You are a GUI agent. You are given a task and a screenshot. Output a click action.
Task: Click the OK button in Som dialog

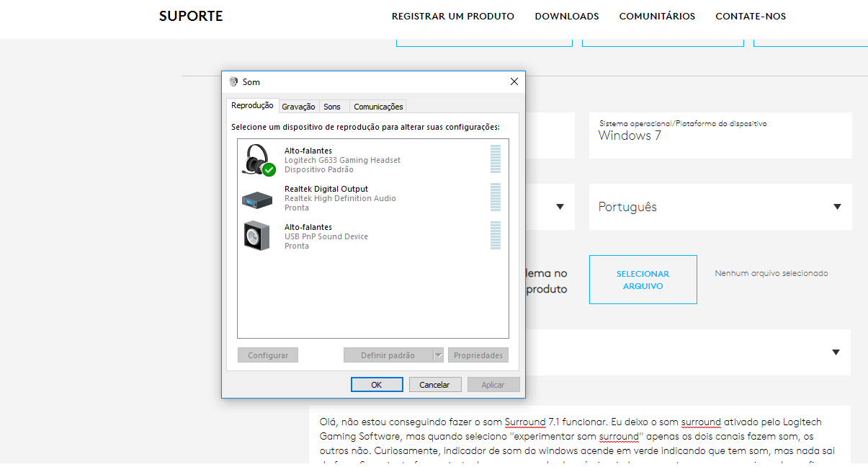pos(377,385)
